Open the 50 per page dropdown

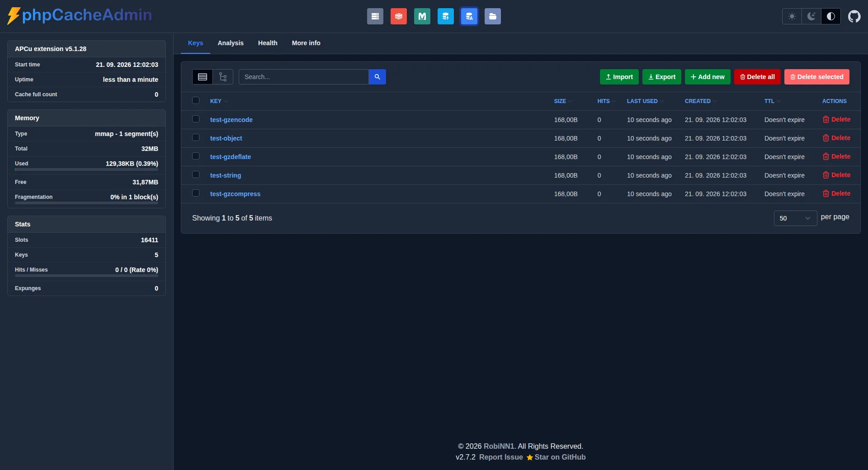click(795, 218)
